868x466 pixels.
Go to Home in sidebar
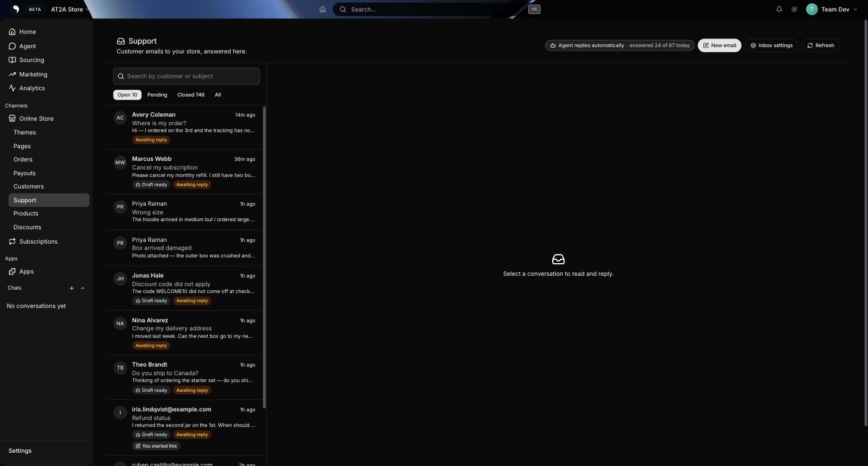pyautogui.click(x=49, y=32)
